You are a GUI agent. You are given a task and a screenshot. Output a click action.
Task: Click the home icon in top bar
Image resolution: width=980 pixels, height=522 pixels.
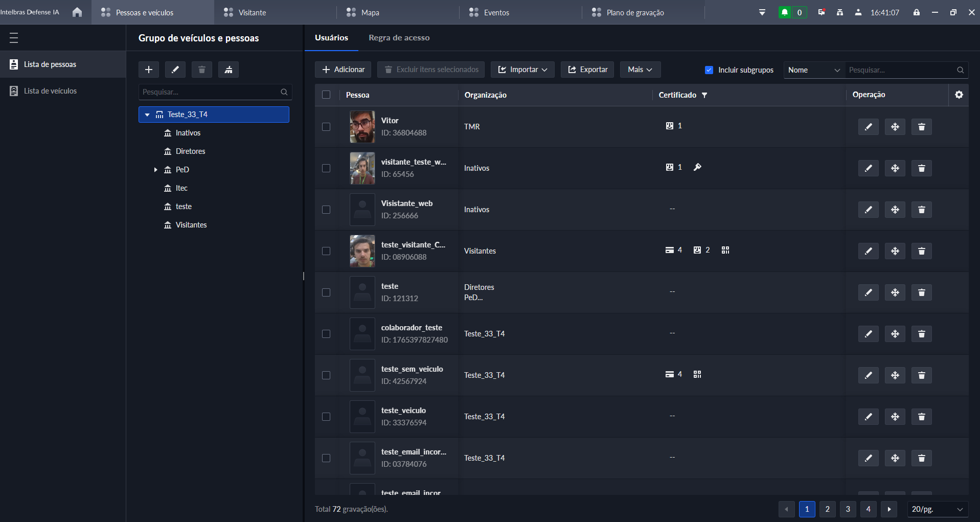click(x=77, y=12)
